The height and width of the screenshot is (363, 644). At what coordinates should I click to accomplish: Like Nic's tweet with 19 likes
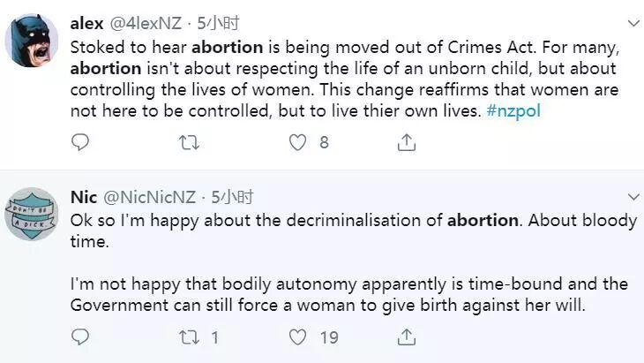coord(297,337)
